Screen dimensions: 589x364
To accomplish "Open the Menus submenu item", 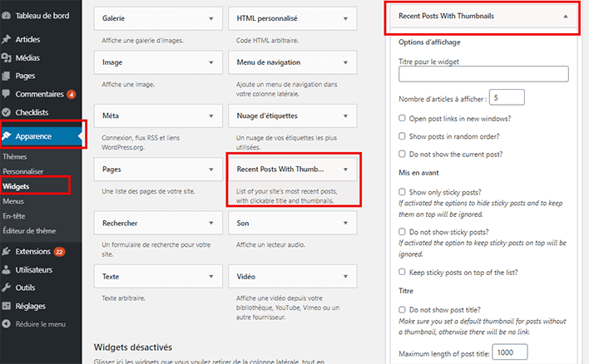I will [13, 201].
